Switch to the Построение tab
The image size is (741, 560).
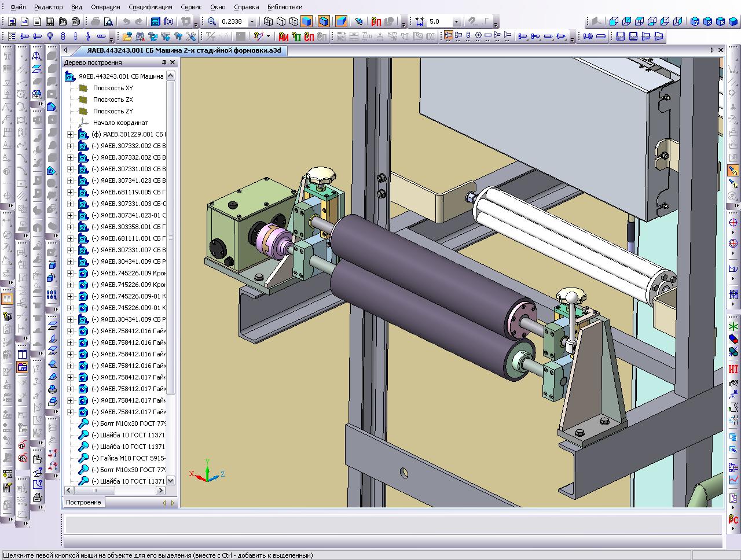click(83, 502)
